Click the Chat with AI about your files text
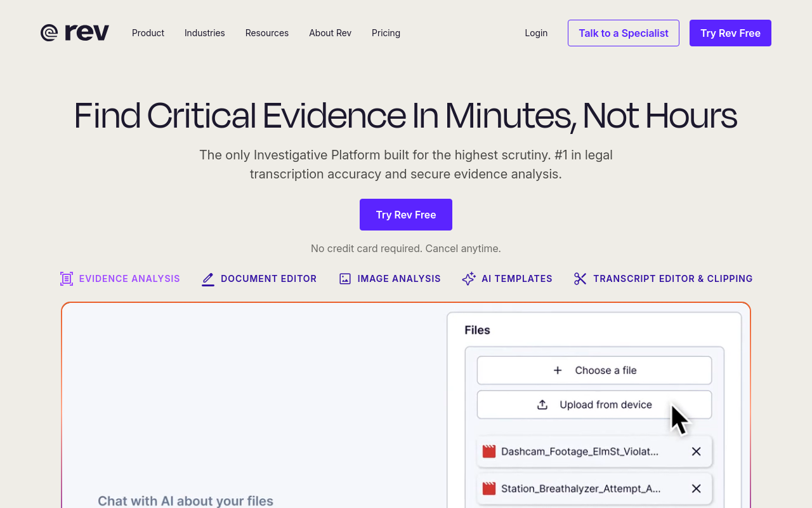 (x=185, y=501)
